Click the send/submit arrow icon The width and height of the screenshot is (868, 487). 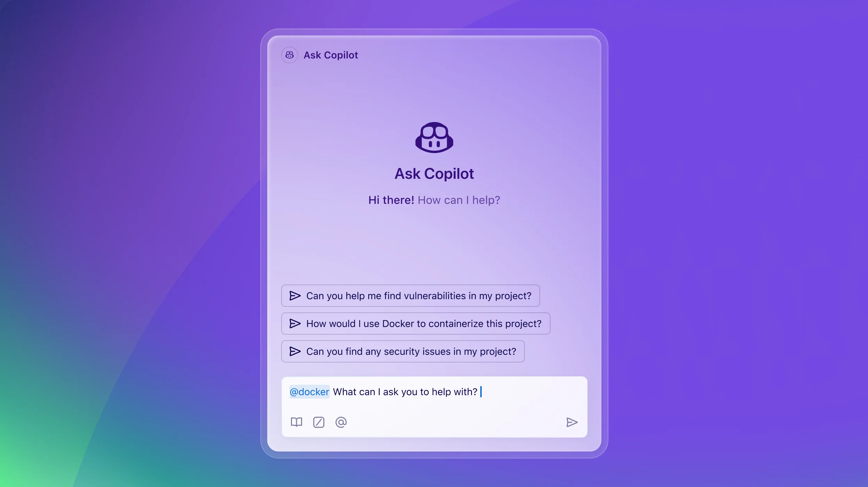(x=571, y=422)
